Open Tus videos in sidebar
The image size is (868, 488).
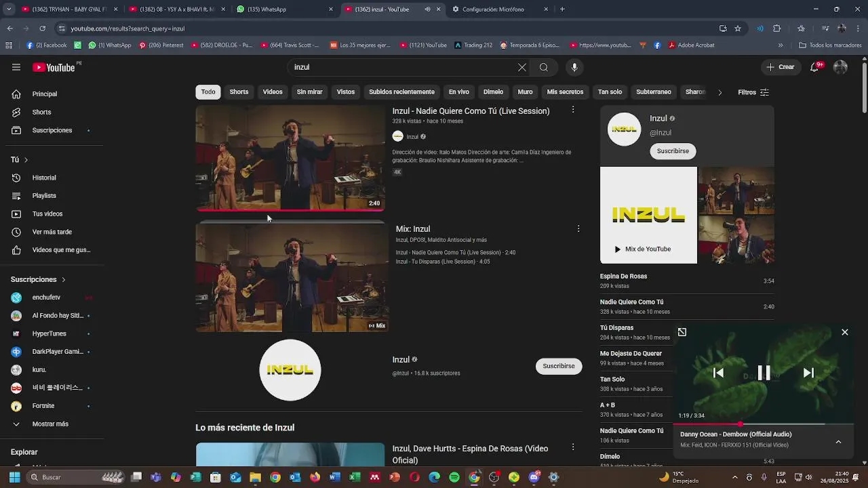49,213
